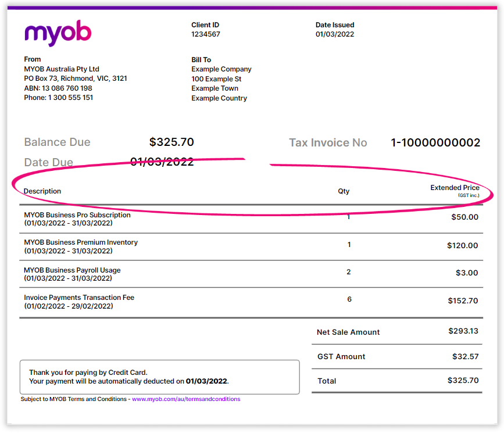Click the Client ID value 1234567
This screenshot has height=433, width=504.
(205, 34)
